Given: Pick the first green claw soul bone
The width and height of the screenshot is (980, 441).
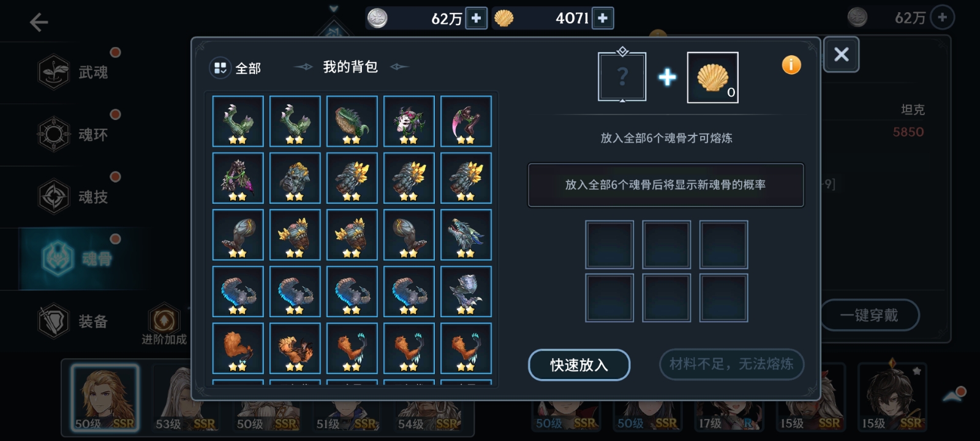Looking at the screenshot, I should pos(238,121).
